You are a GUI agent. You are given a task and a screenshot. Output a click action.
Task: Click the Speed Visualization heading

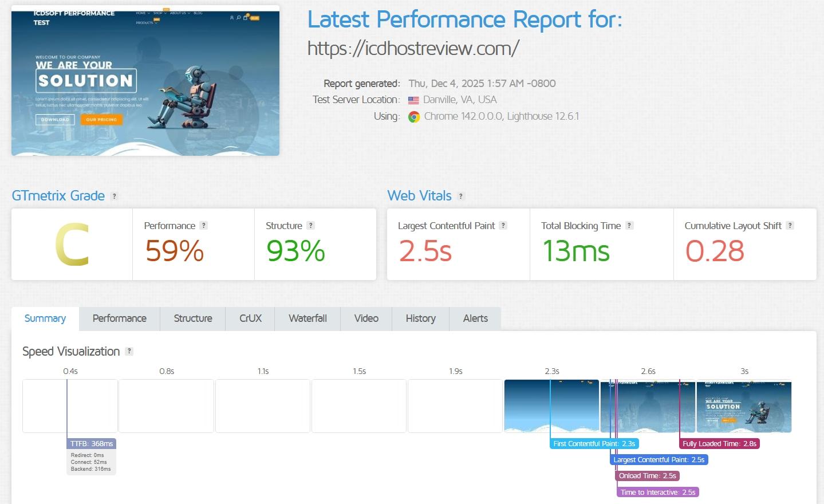click(71, 352)
